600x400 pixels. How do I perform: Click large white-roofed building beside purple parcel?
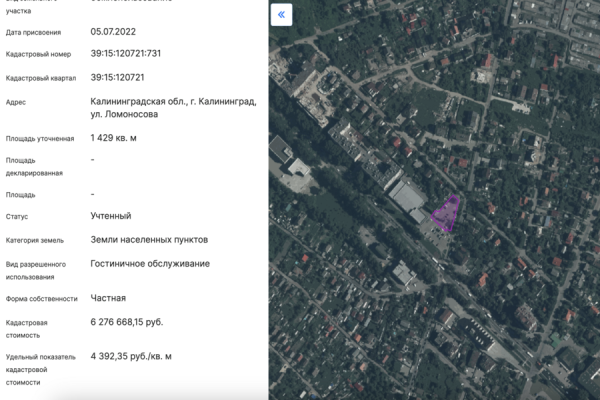click(x=410, y=195)
